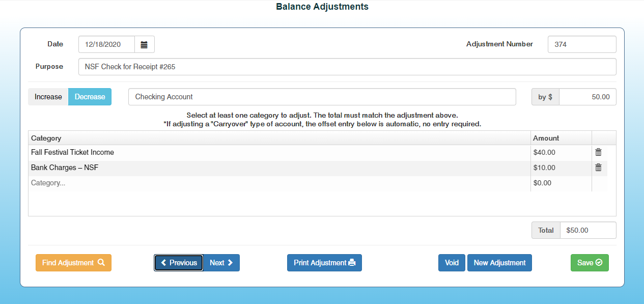
Task: Click the Date input field
Action: (106, 45)
